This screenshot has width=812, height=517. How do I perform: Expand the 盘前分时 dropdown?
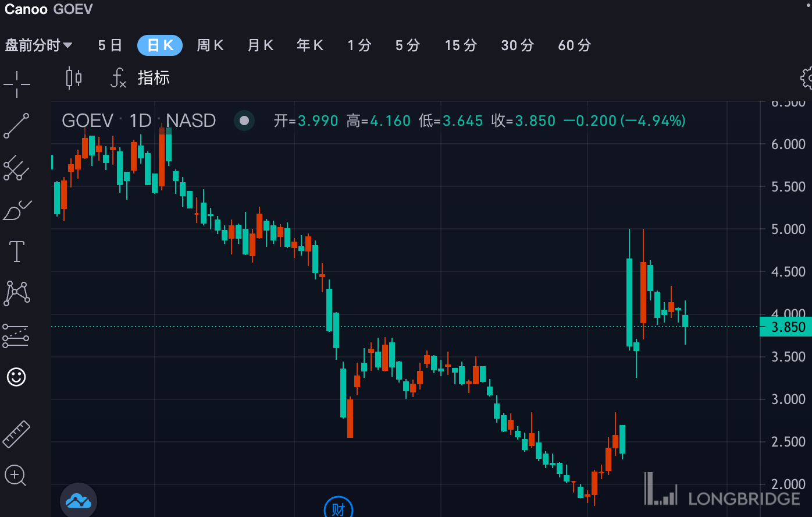click(x=38, y=45)
